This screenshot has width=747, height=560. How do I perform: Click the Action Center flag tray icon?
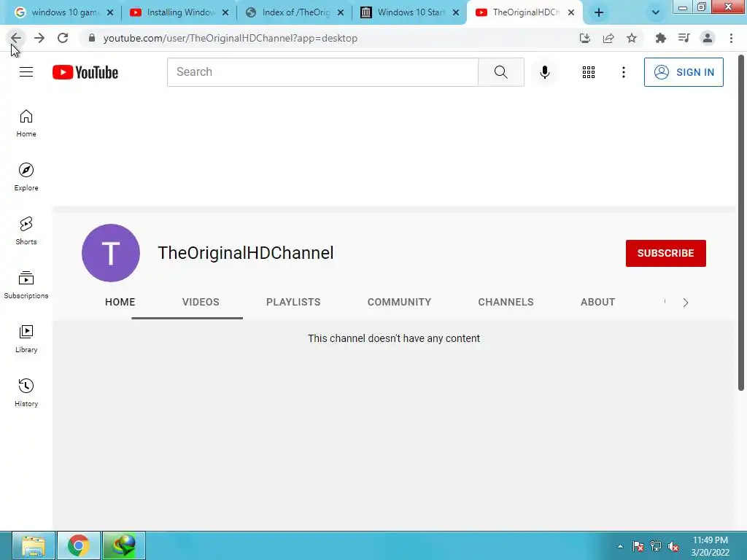pyautogui.click(x=638, y=546)
